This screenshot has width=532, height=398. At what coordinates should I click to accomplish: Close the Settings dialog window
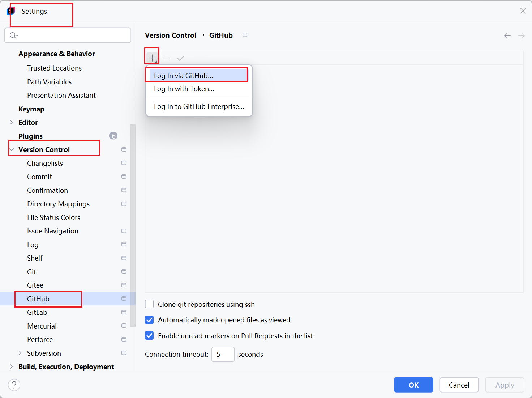point(523,11)
